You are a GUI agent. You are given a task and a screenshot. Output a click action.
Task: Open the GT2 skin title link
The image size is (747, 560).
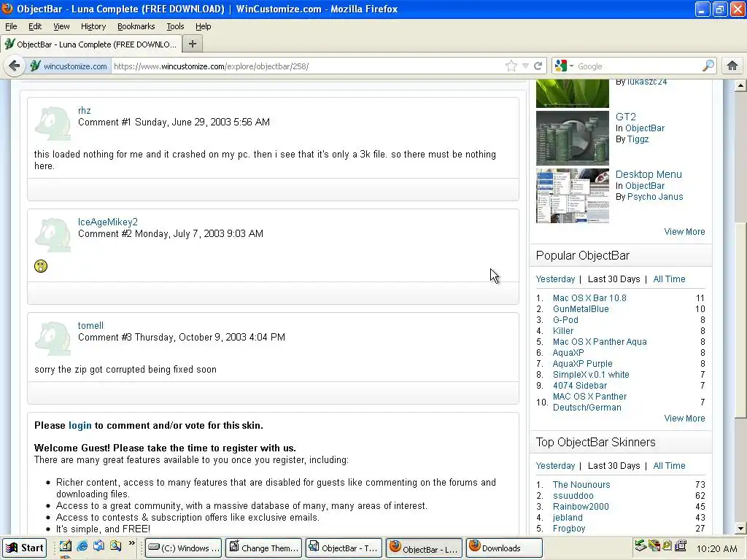[x=625, y=117]
